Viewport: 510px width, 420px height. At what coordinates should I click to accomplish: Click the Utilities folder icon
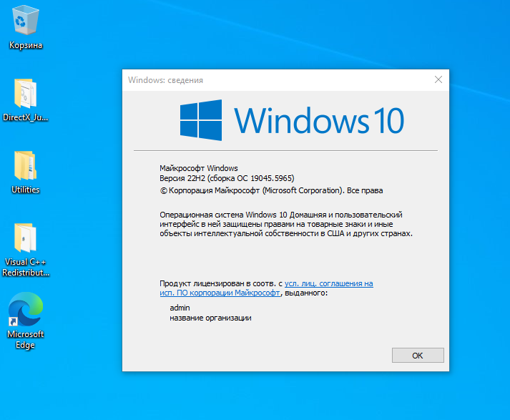click(x=26, y=167)
